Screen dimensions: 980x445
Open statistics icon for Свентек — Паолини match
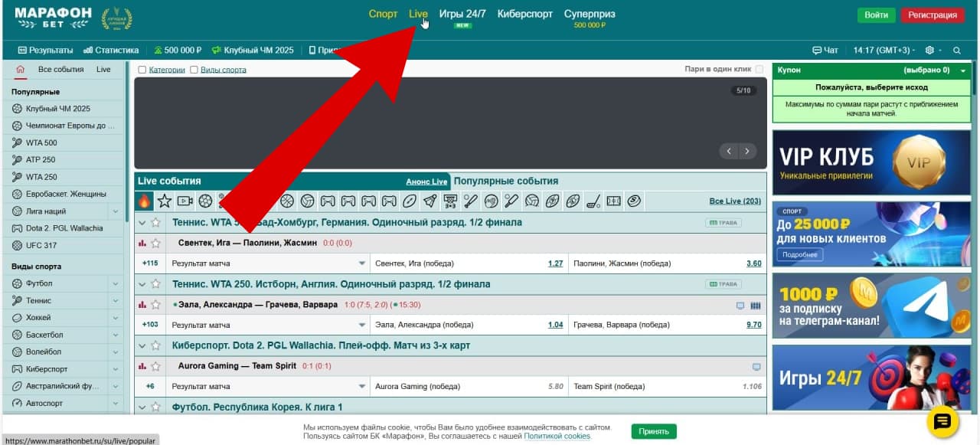pyautogui.click(x=142, y=244)
